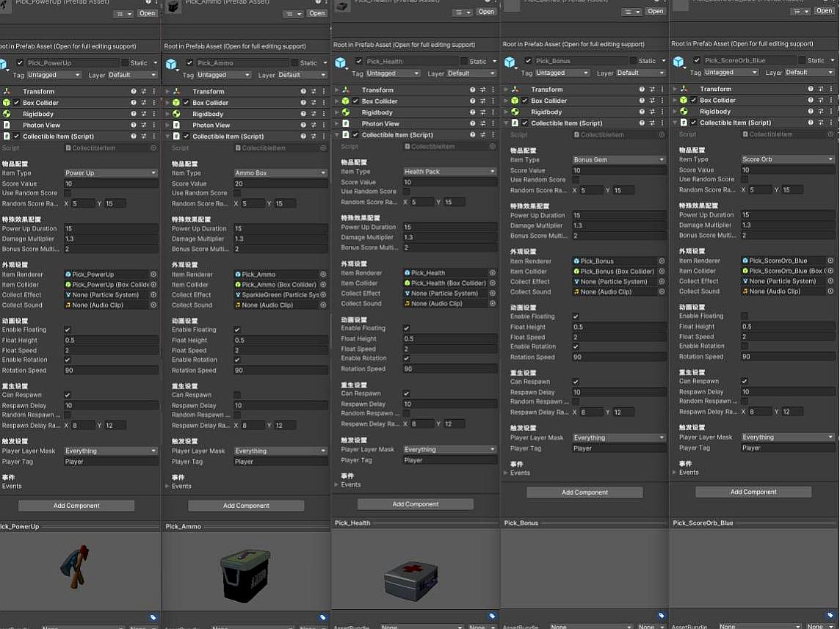Expand the Events foldout in Pick_Bonus

tap(507, 473)
